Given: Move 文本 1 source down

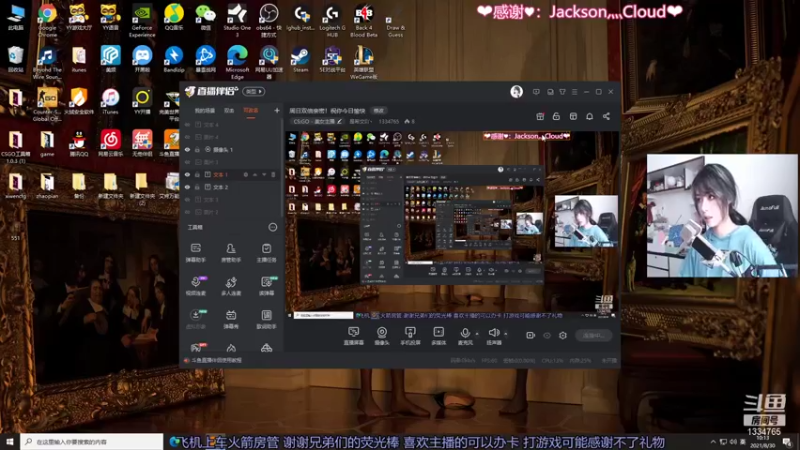Looking at the screenshot, I should pyautogui.click(x=264, y=174).
